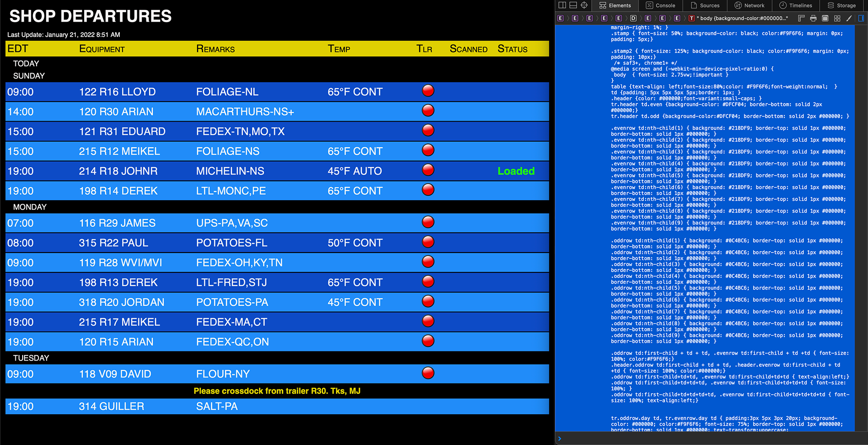Click the appearance override window icon

[825, 18]
